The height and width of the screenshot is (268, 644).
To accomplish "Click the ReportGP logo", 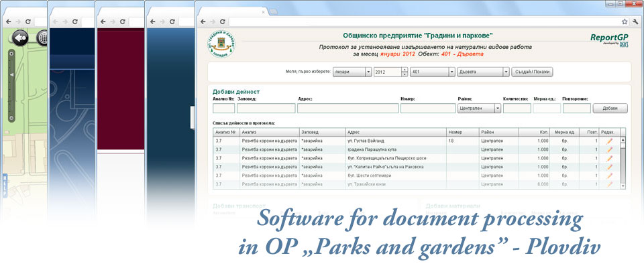I will [610, 40].
